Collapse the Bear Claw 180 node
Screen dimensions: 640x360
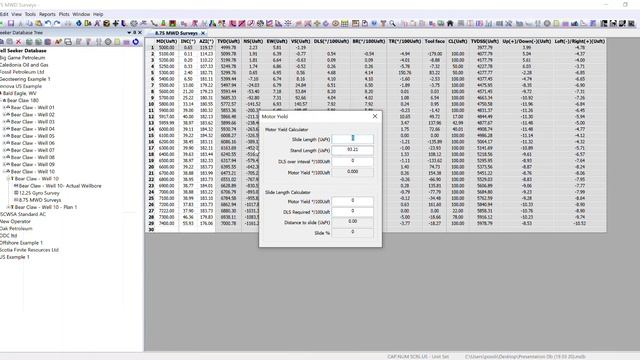(1, 100)
